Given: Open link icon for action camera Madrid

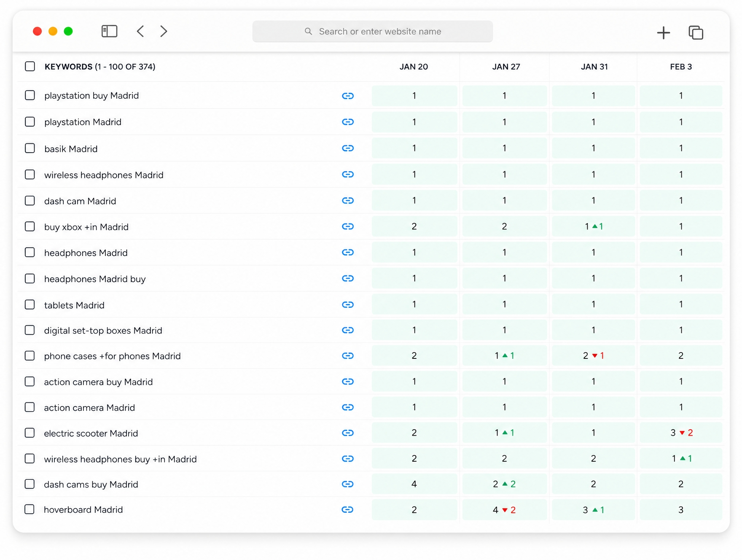Looking at the screenshot, I should tap(348, 407).
